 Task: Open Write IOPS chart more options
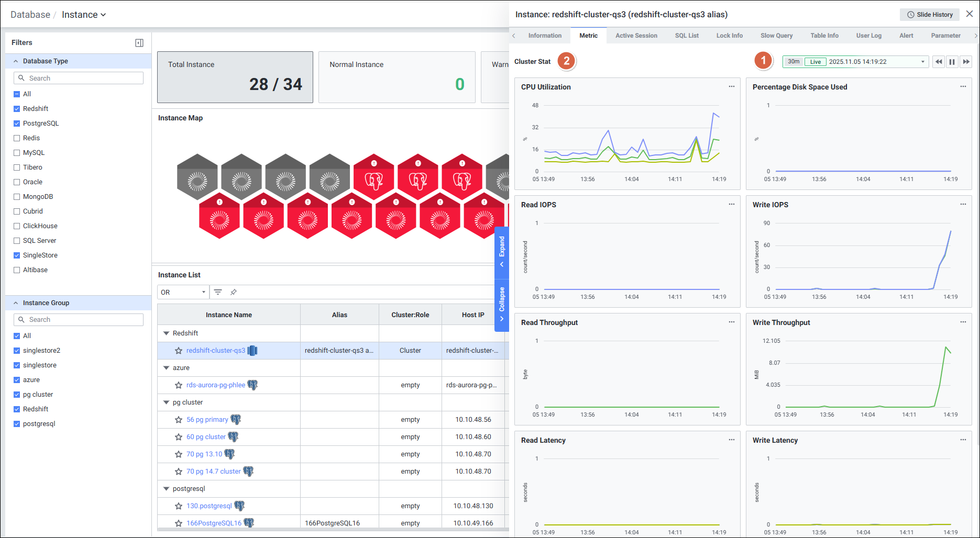[x=963, y=205]
